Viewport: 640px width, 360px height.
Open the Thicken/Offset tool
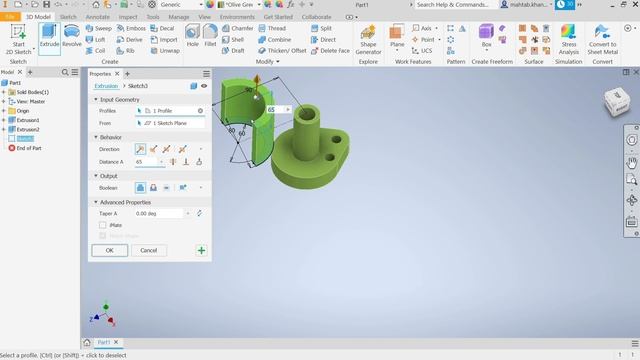(282, 51)
